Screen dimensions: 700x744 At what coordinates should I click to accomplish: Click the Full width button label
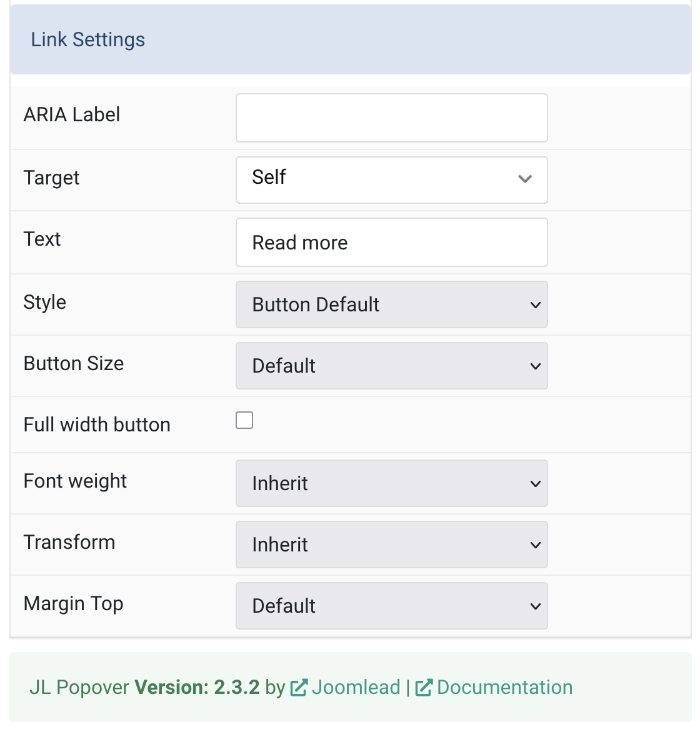tap(97, 425)
